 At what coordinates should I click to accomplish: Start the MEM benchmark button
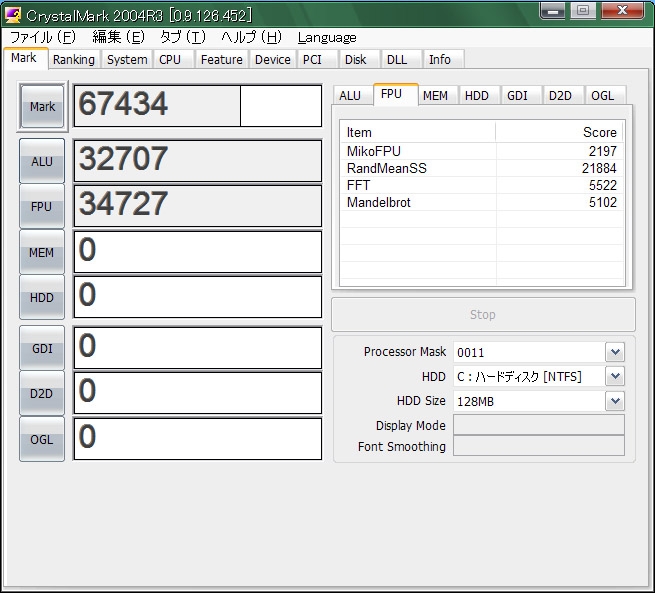(x=42, y=252)
